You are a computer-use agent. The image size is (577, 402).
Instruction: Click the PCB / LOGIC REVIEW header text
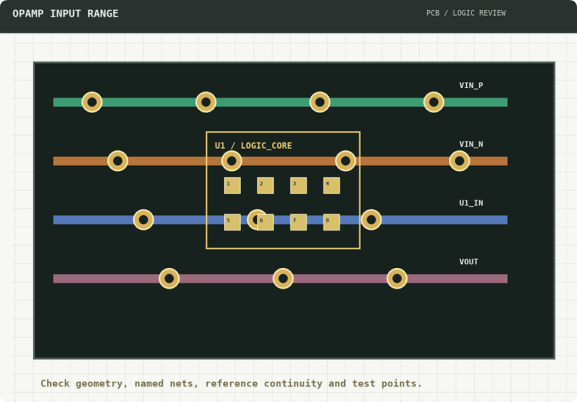[466, 13]
